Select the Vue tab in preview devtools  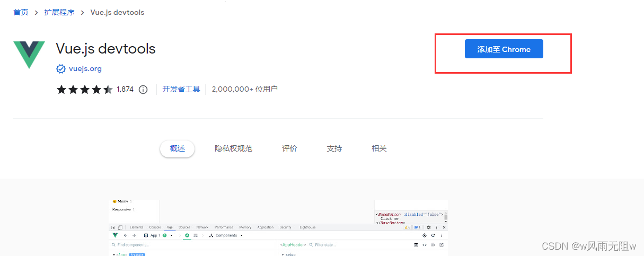170,227
